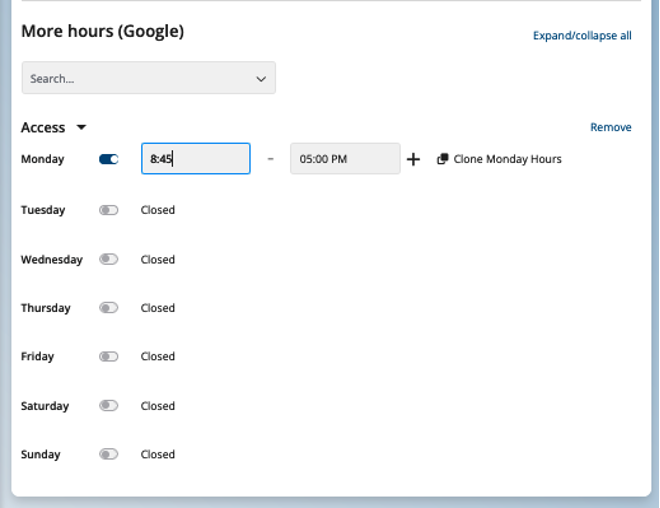660x508 pixels.
Task: Click the chevron in the Search box
Action: tap(261, 79)
